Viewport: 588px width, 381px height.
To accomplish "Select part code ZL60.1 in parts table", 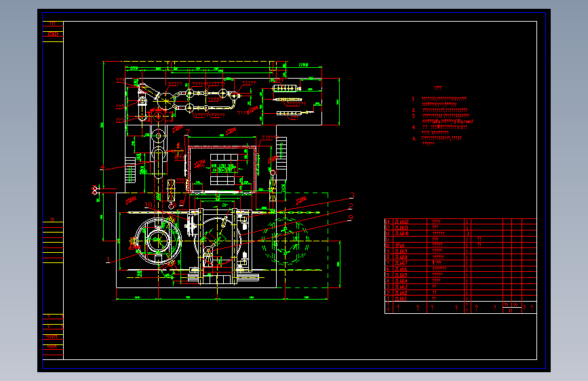I will pos(401,299).
